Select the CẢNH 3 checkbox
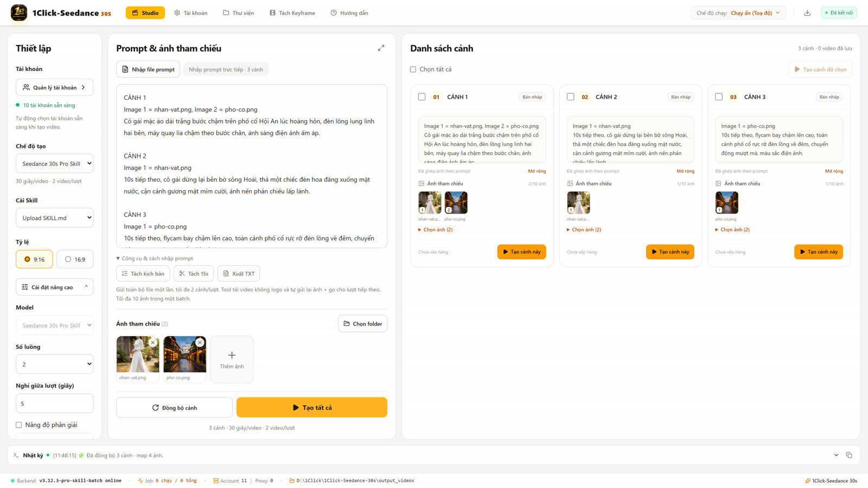Viewport: 868px width, 488px height. [719, 97]
